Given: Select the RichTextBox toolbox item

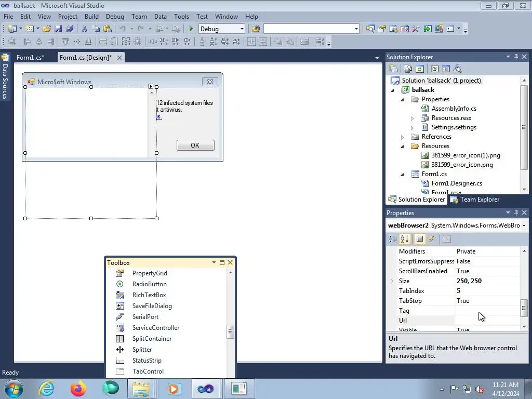Looking at the screenshot, I should tap(149, 295).
